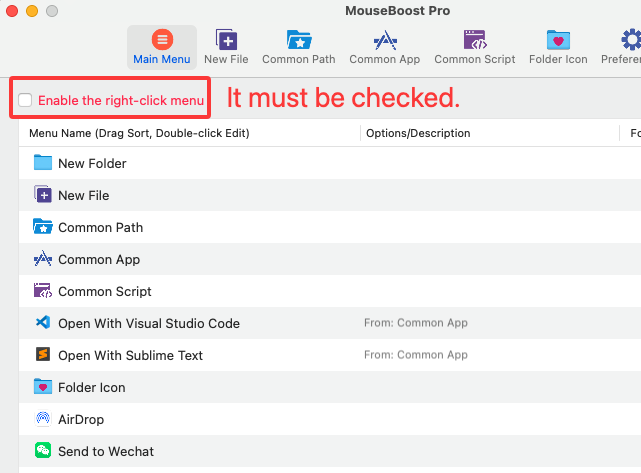The width and height of the screenshot is (641, 473).
Task: Close the MouseBoost Pro window
Action: (x=12, y=11)
